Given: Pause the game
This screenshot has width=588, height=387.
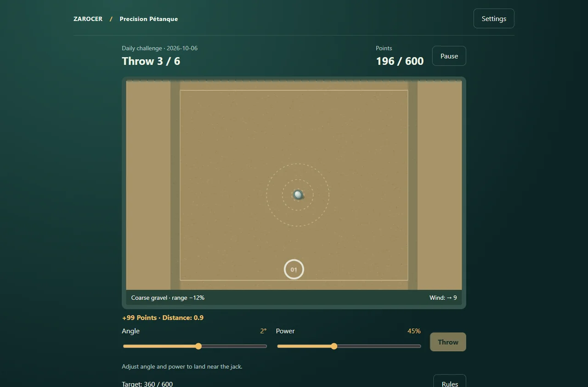Looking at the screenshot, I should click(449, 56).
